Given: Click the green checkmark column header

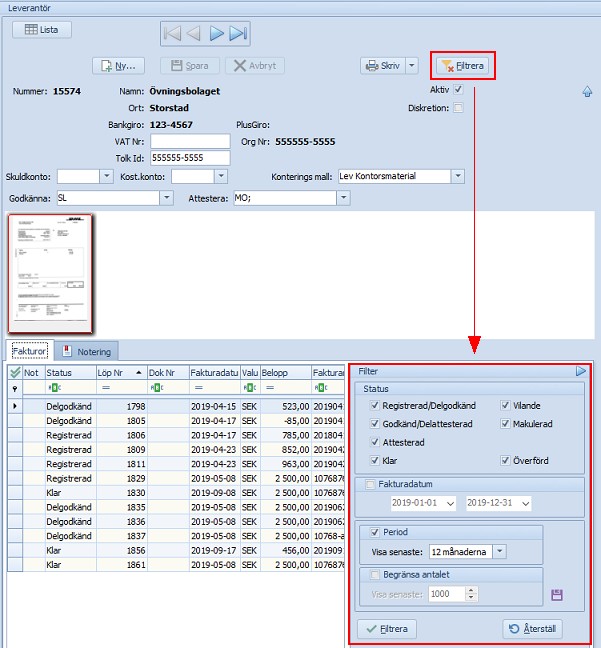Looking at the screenshot, I should [x=15, y=373].
